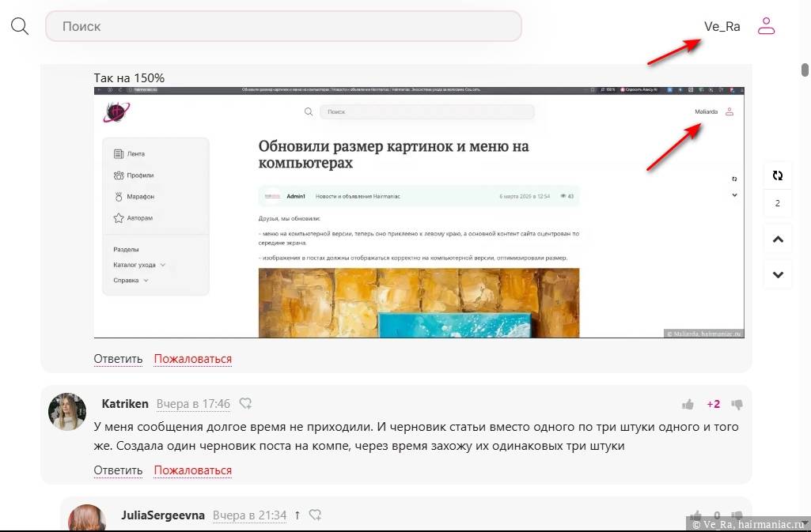Favorite JuliaSergeevna's comment with heart-plus icon
Viewport: 811px width, 532px height.
315,515
